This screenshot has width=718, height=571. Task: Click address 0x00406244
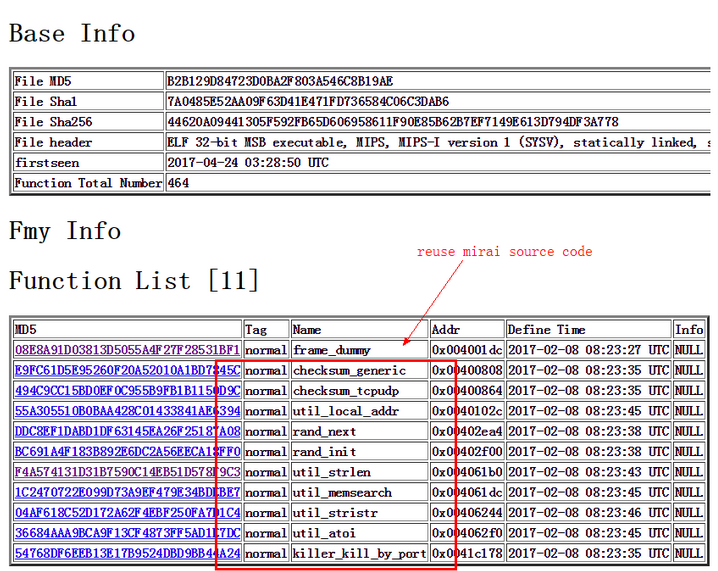(x=467, y=512)
